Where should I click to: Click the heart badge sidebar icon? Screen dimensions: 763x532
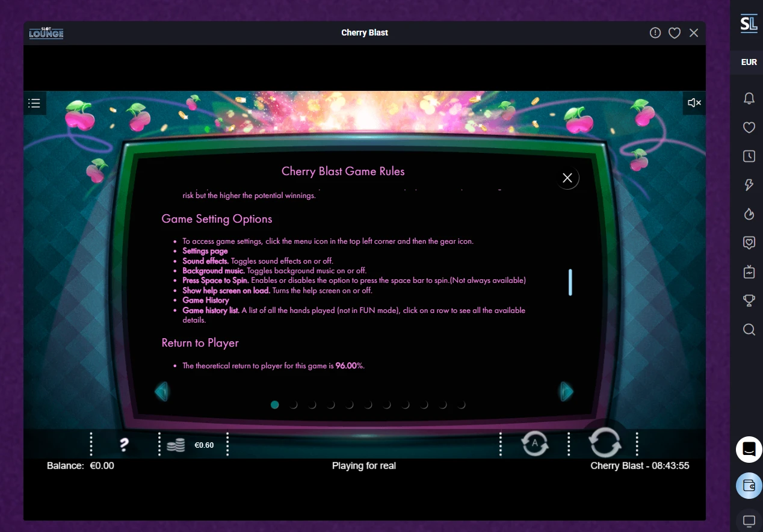pos(749,243)
